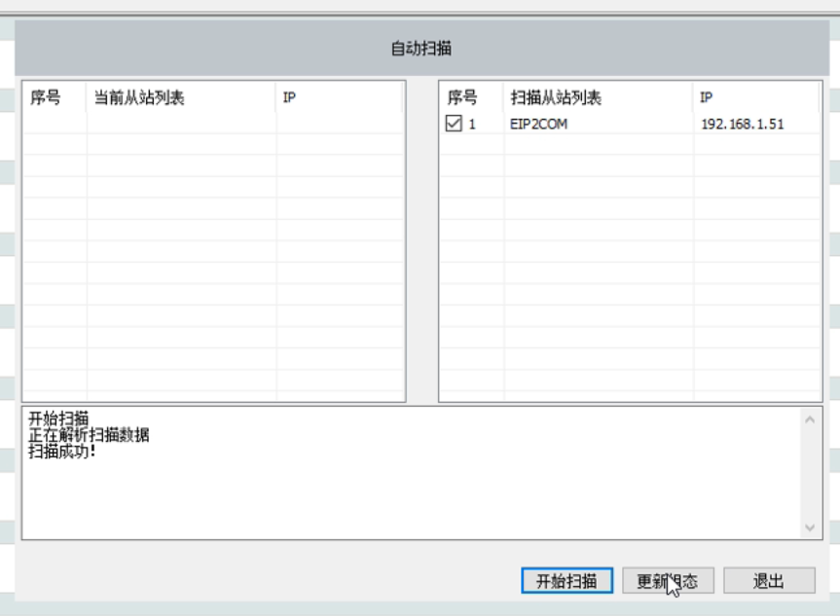Click the 扫描从站列表 column header
The width and height of the screenshot is (840, 616).
(x=557, y=98)
